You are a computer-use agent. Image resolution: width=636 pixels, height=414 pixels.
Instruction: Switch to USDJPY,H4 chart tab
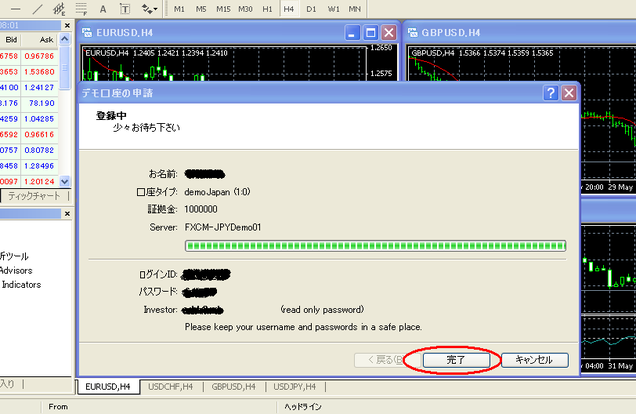click(x=295, y=387)
